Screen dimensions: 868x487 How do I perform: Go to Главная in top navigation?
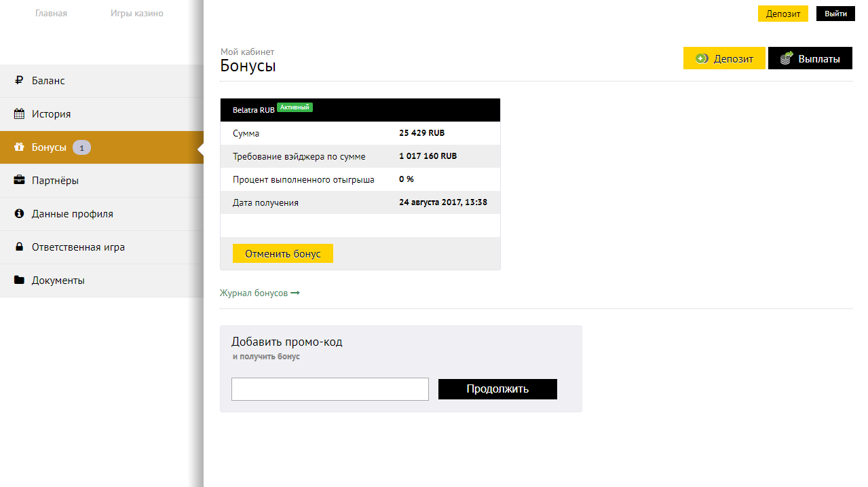click(x=51, y=13)
